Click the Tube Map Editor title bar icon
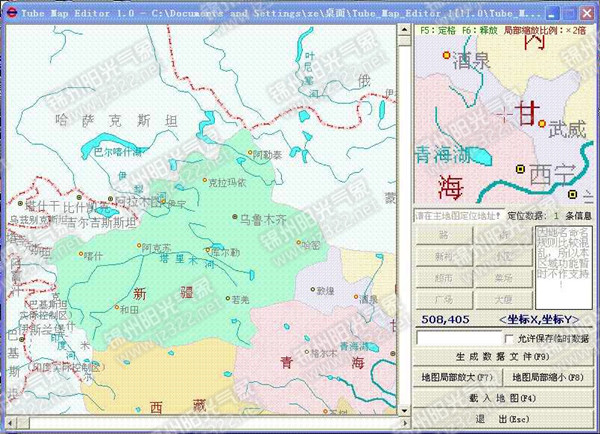This screenshot has height=434, width=600. [x=11, y=10]
